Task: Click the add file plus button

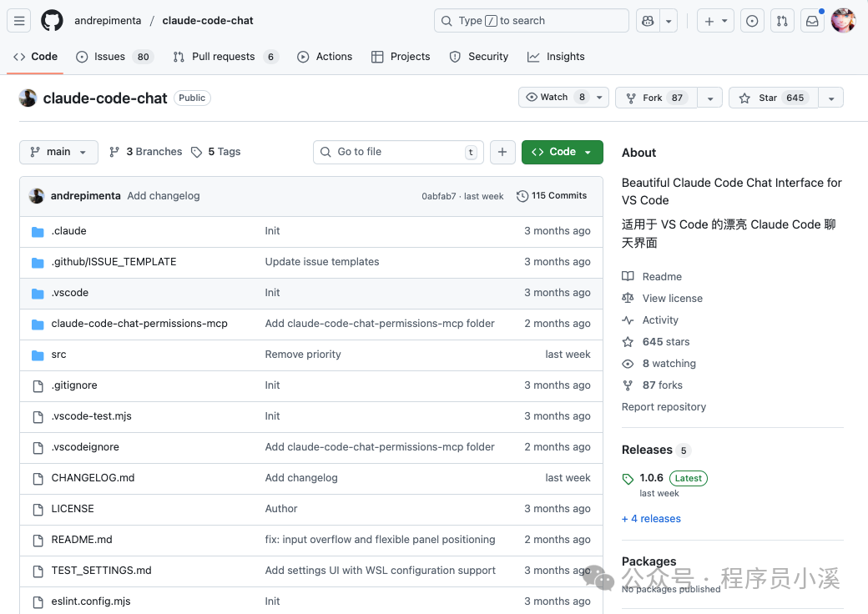Action: click(x=502, y=152)
